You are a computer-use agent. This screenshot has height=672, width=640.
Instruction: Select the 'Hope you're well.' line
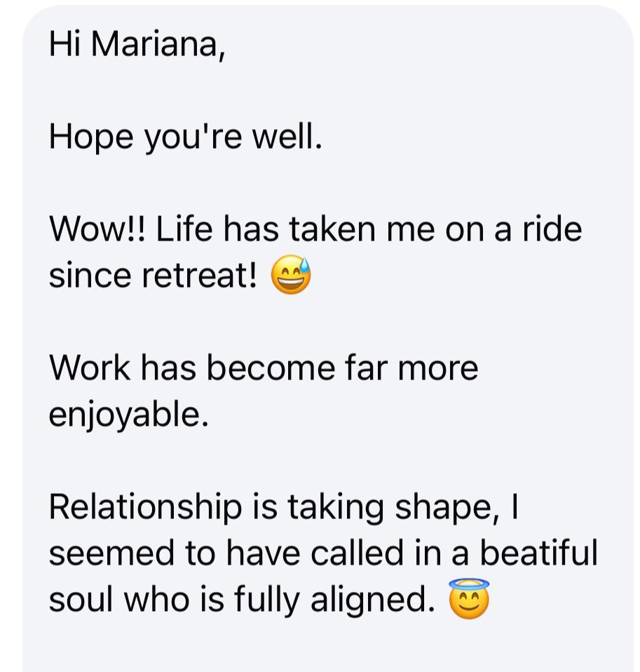(186, 137)
